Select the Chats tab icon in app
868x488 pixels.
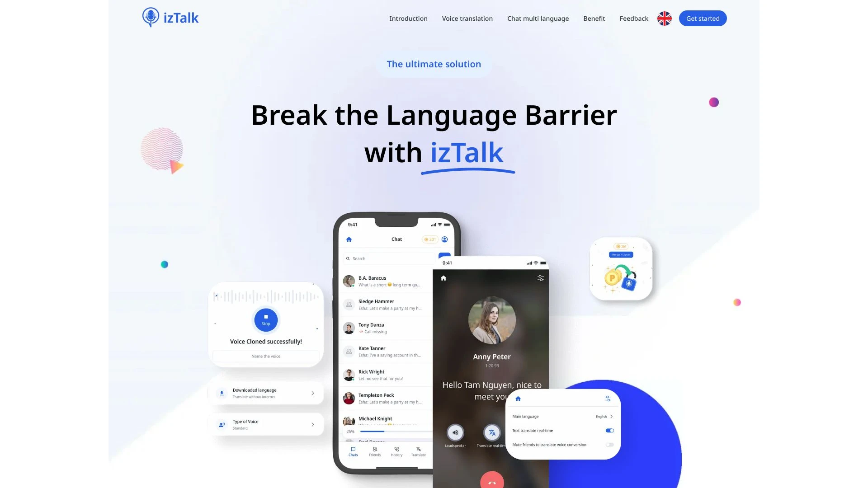coord(353,449)
